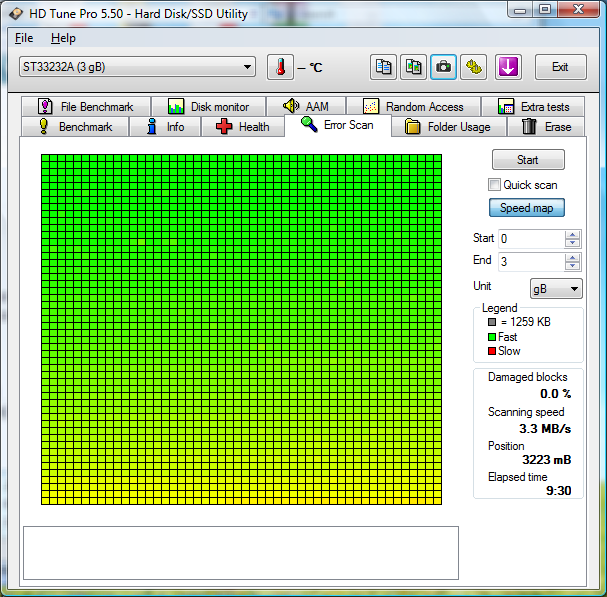
Task: Click the green Fast legend swatch
Action: (x=492, y=337)
